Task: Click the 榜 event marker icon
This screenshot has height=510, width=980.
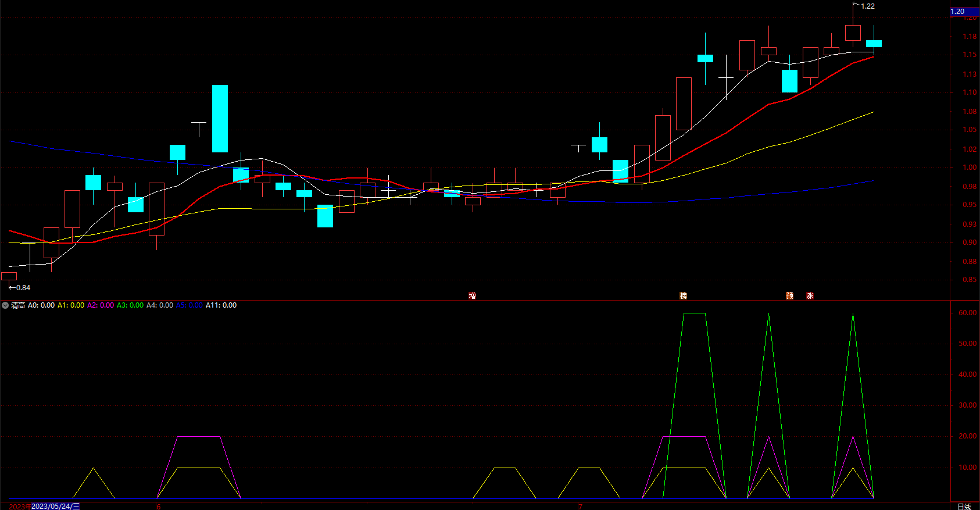Action: pos(684,296)
